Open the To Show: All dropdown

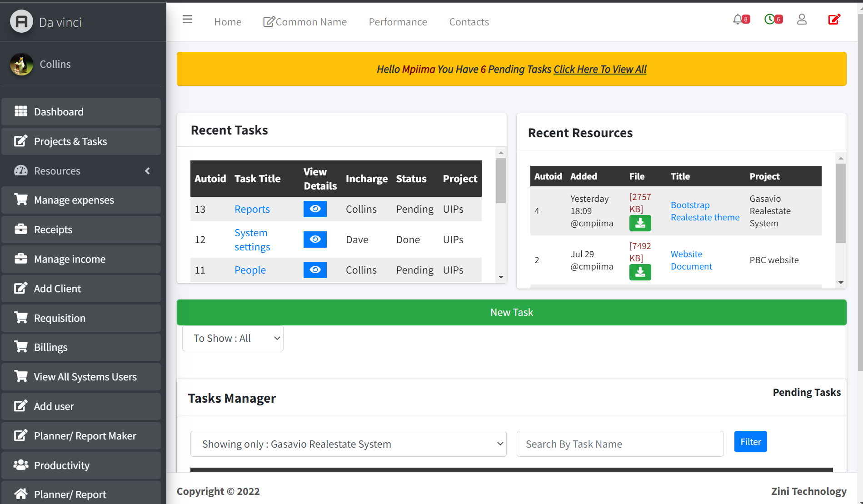(233, 339)
